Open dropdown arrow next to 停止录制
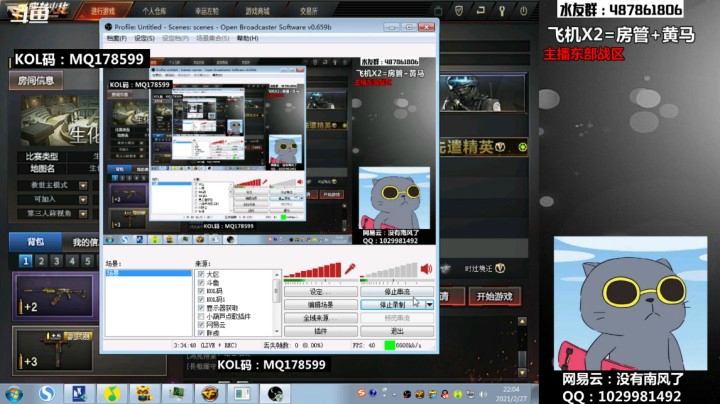This screenshot has width=720, height=404. pyautogui.click(x=429, y=304)
